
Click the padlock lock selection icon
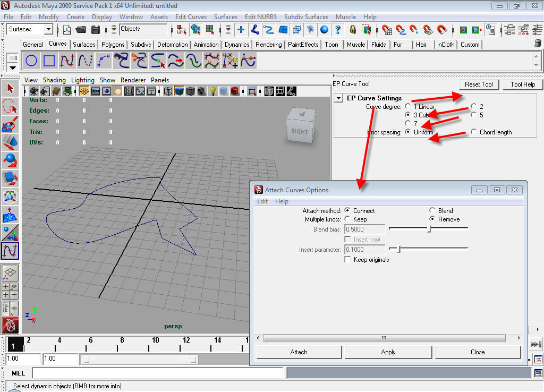pos(353,30)
